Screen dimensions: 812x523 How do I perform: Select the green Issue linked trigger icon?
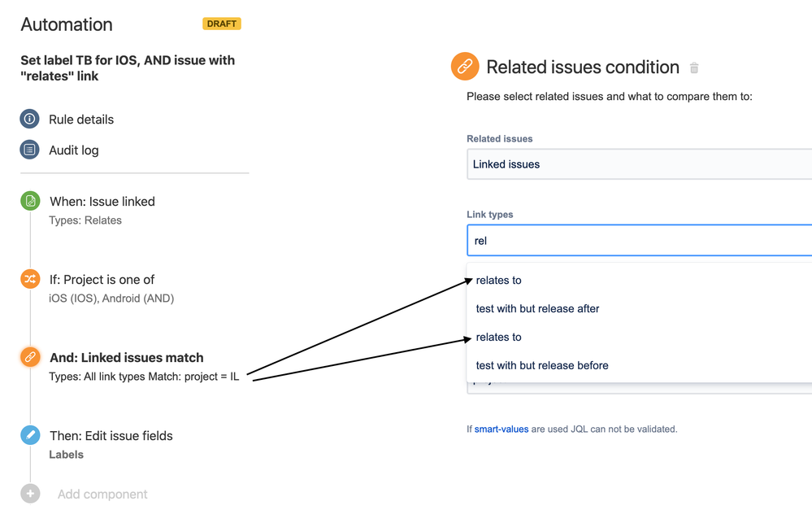(30, 201)
